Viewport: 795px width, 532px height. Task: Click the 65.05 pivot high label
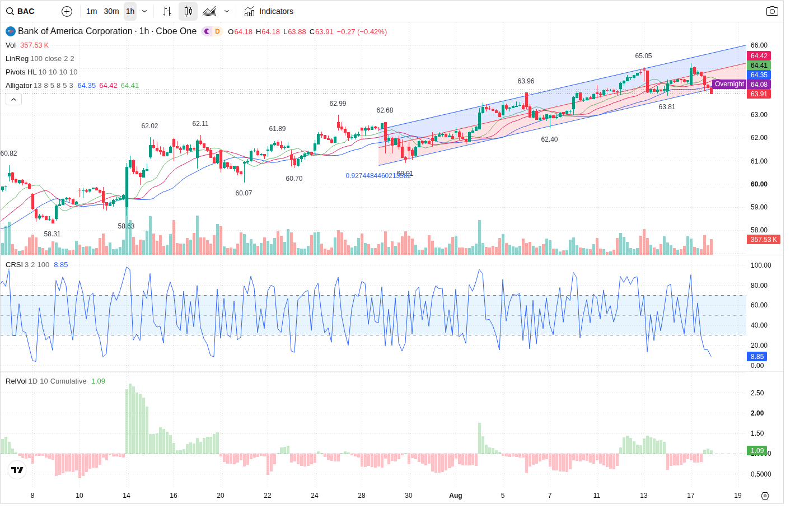[643, 56]
